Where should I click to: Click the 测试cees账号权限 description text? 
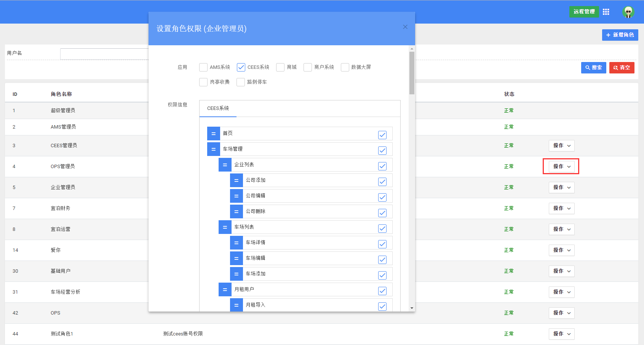click(x=183, y=334)
